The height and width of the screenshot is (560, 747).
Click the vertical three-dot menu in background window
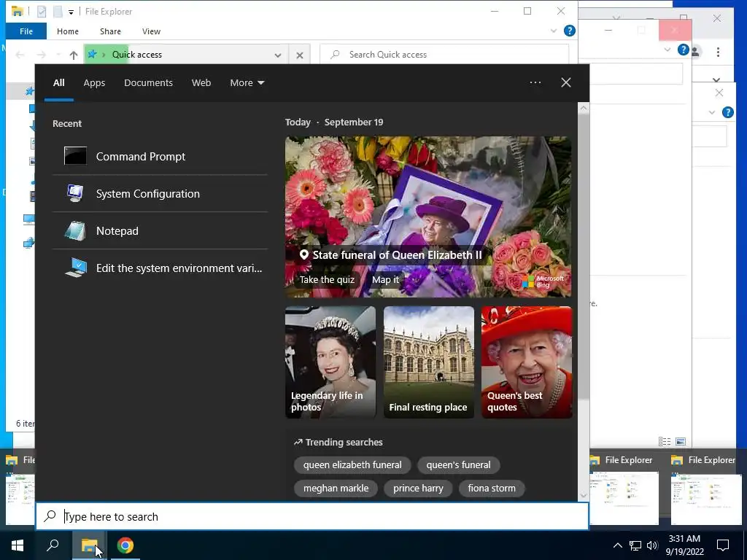pyautogui.click(x=718, y=52)
